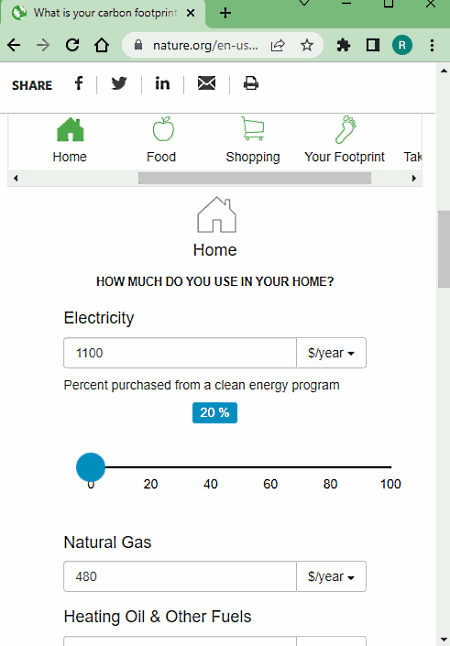The height and width of the screenshot is (646, 450).
Task: Open the Natural Gas $/year unit dropdown
Action: 331,576
